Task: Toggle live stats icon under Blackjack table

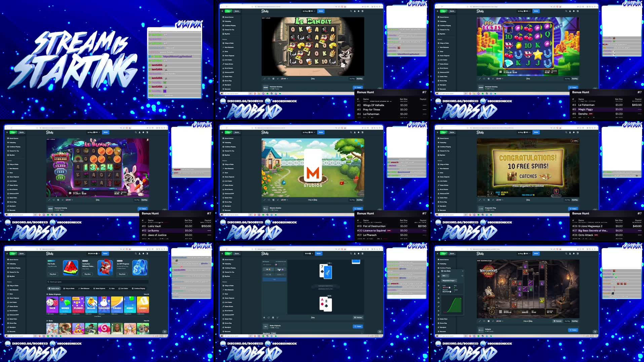Action: 273,318
